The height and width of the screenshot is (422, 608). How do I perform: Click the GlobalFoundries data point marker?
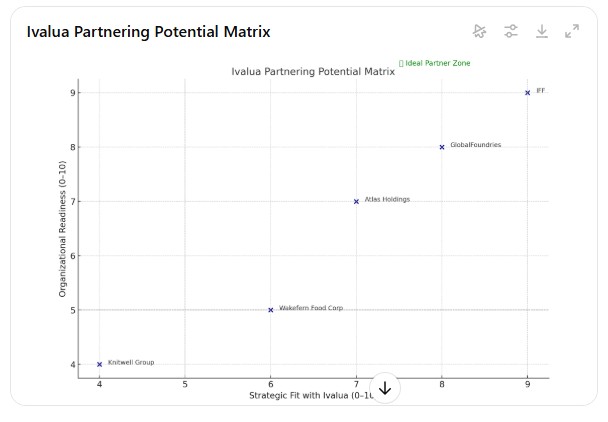(x=442, y=147)
